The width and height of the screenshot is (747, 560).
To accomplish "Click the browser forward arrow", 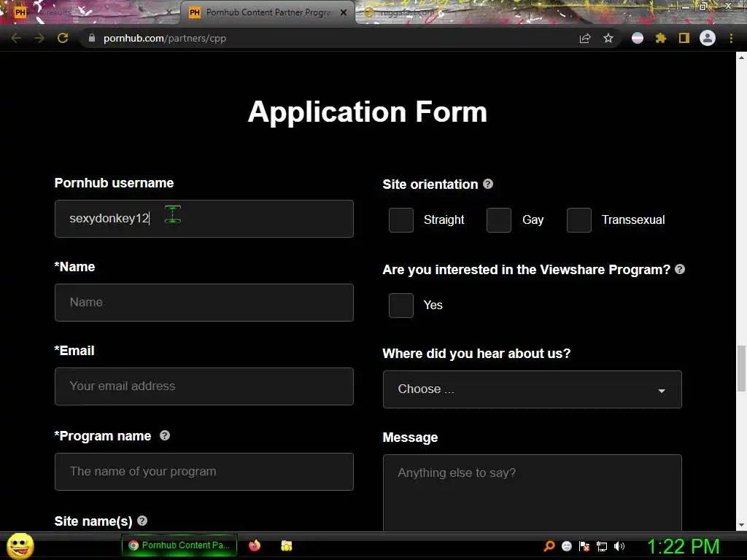I will (39, 38).
